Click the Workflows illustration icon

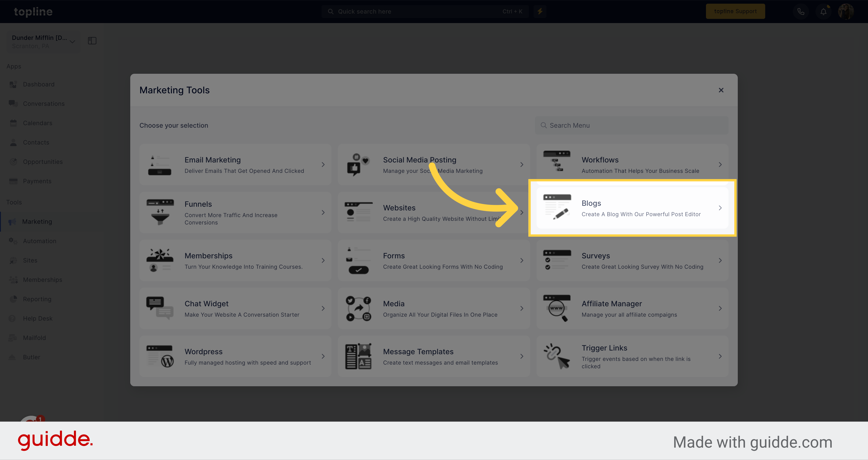tap(557, 161)
